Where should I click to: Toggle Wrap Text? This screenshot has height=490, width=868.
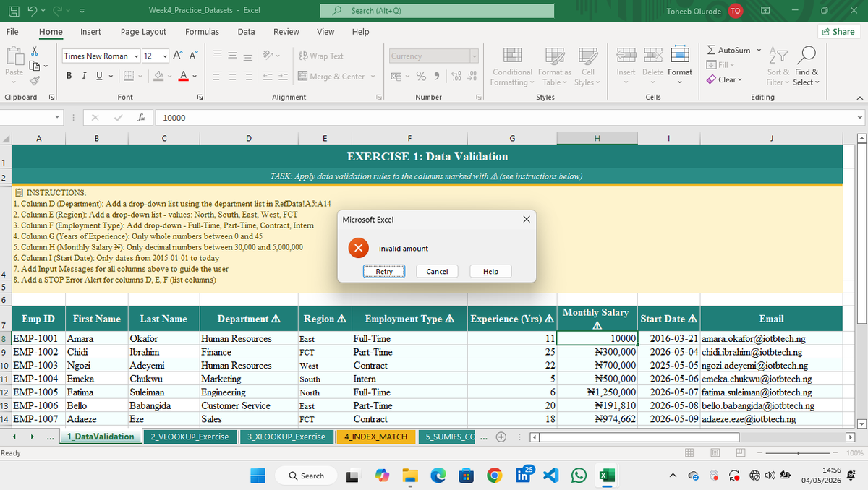[x=321, y=56]
